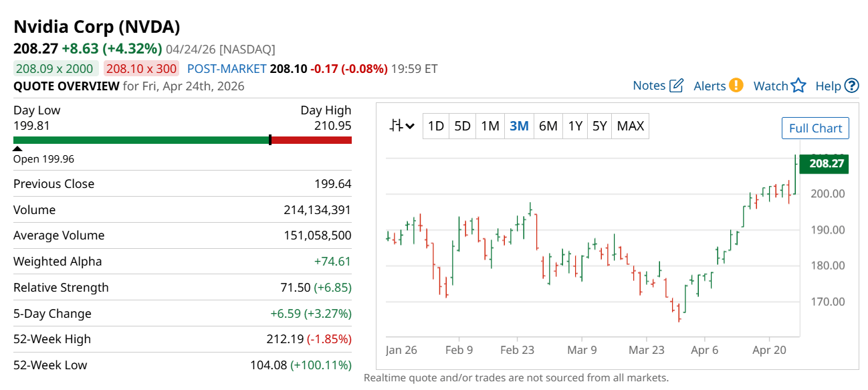This screenshot has height=390, width=868.
Task: Click the day range bar current-price marker
Action: 269,140
